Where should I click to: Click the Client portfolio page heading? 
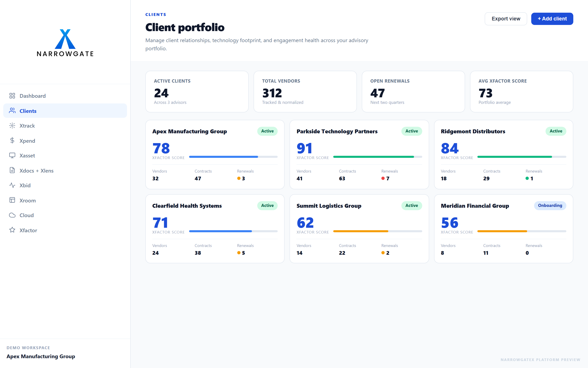point(185,27)
